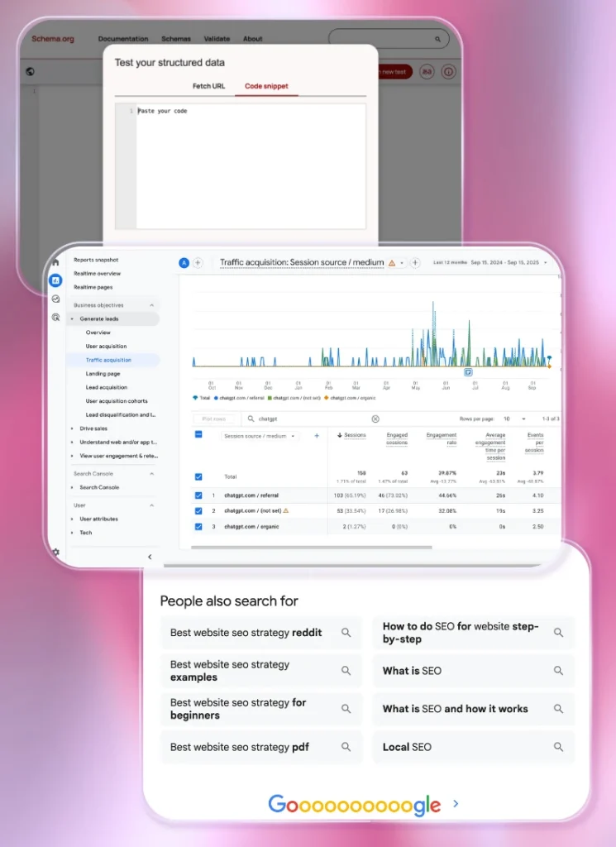Open the Rows per page dropdown

(514, 419)
